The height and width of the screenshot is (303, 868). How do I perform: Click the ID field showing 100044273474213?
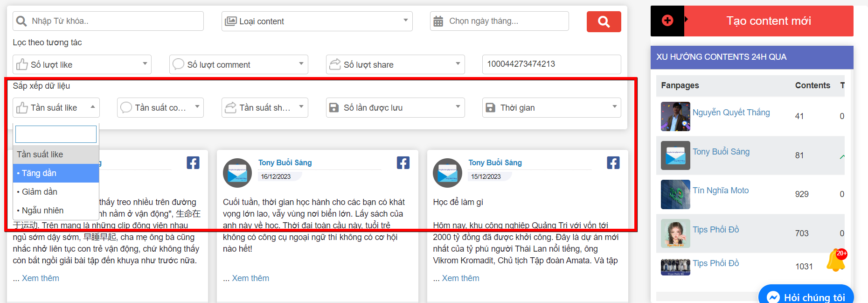pyautogui.click(x=551, y=64)
